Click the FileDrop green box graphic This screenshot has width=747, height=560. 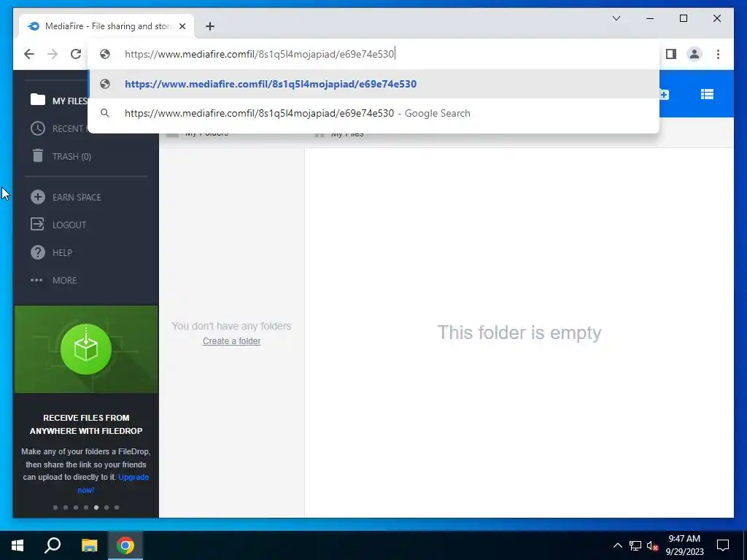point(86,349)
